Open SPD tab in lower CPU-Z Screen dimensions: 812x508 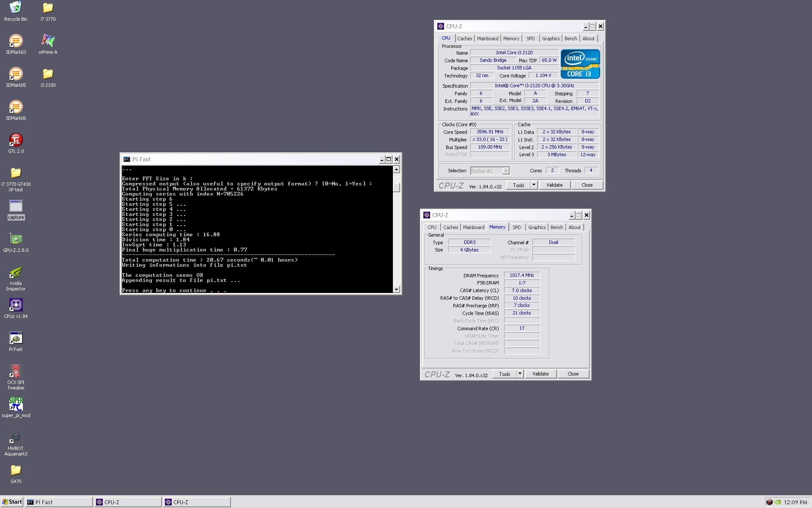516,227
